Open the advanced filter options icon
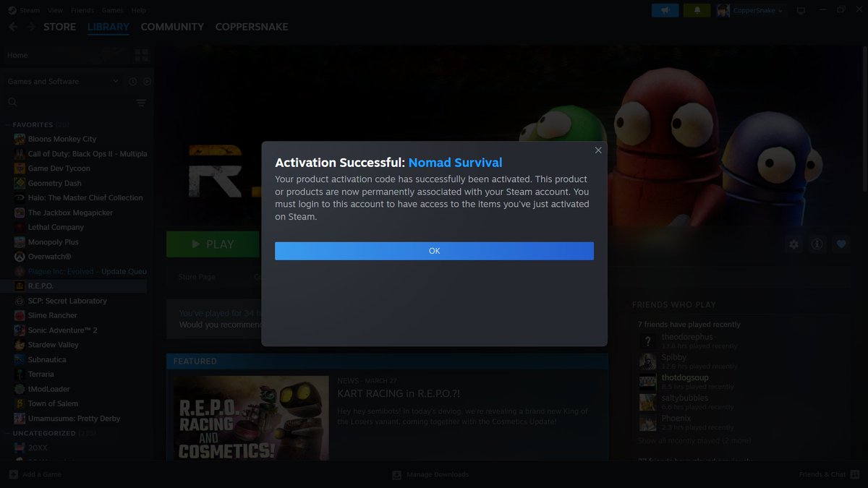868x488 pixels. [x=141, y=103]
